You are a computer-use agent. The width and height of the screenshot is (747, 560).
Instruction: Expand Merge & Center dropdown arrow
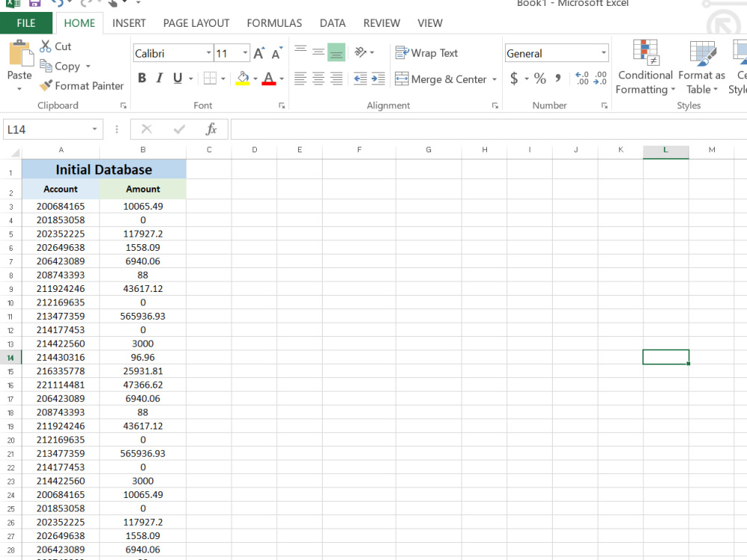coord(494,79)
